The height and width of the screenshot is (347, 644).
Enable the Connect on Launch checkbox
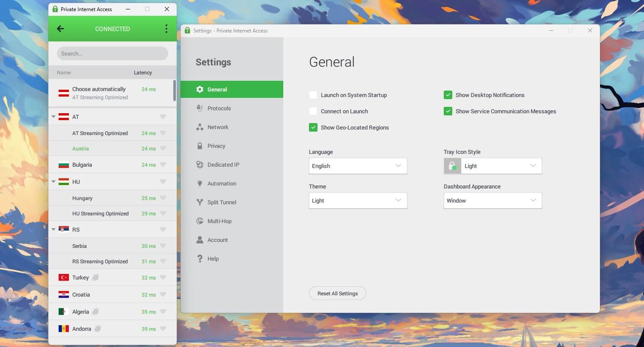313,111
